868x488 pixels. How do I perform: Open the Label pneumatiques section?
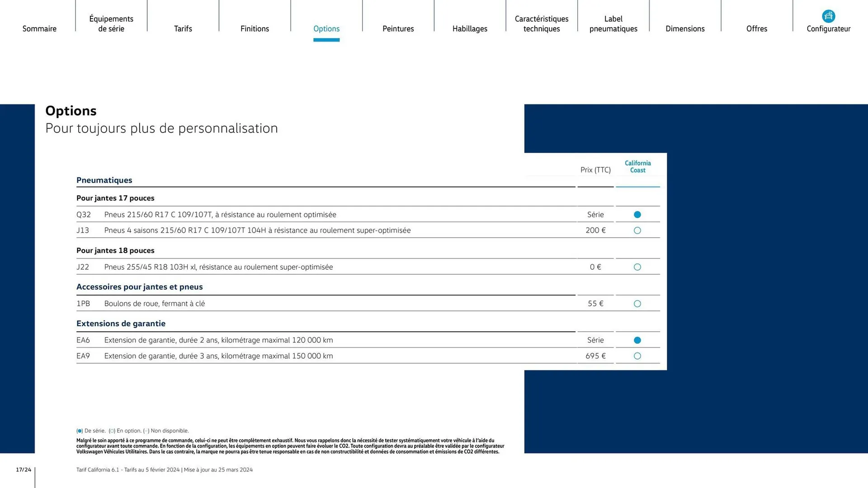click(x=613, y=23)
